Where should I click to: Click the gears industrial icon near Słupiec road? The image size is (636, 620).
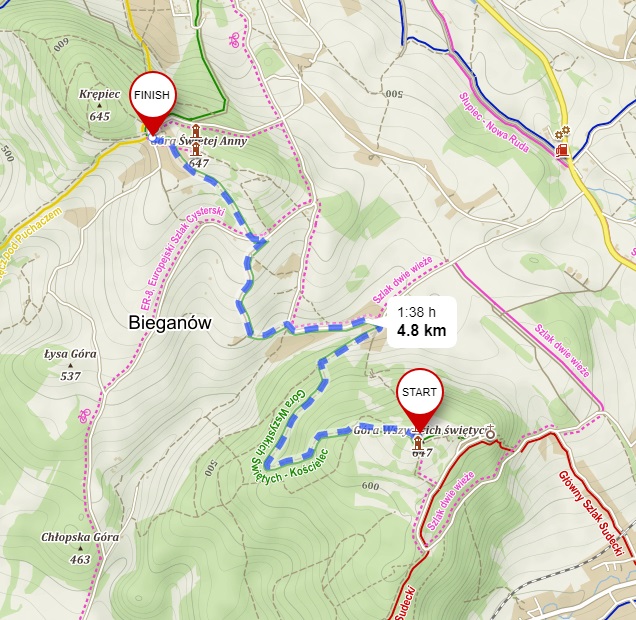pos(563,132)
